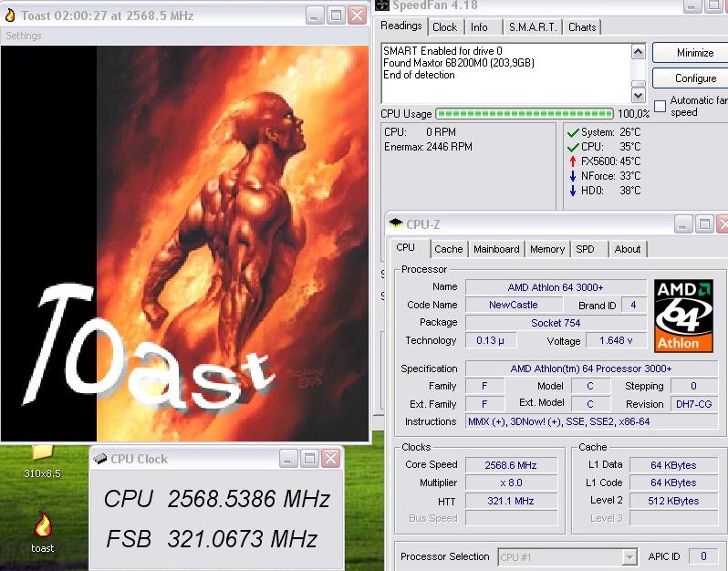This screenshot has height=571, width=728.
Task: Click the CPU 2568.5386 MHz readout
Action: pyautogui.click(x=216, y=499)
